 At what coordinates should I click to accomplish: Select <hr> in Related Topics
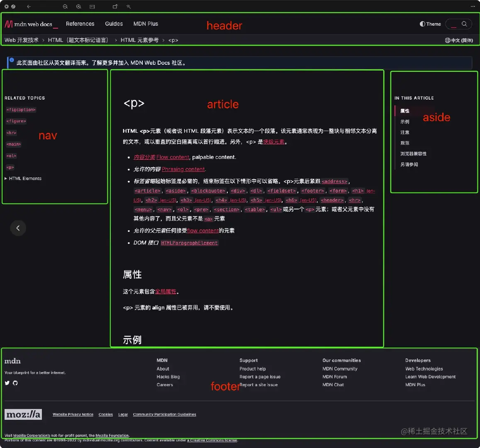pos(11,133)
